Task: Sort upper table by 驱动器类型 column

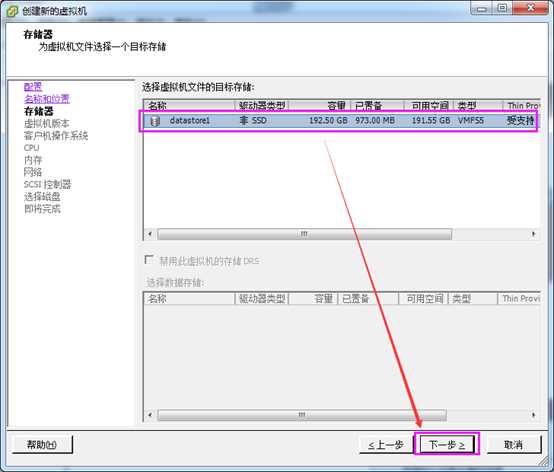Action: point(262,105)
